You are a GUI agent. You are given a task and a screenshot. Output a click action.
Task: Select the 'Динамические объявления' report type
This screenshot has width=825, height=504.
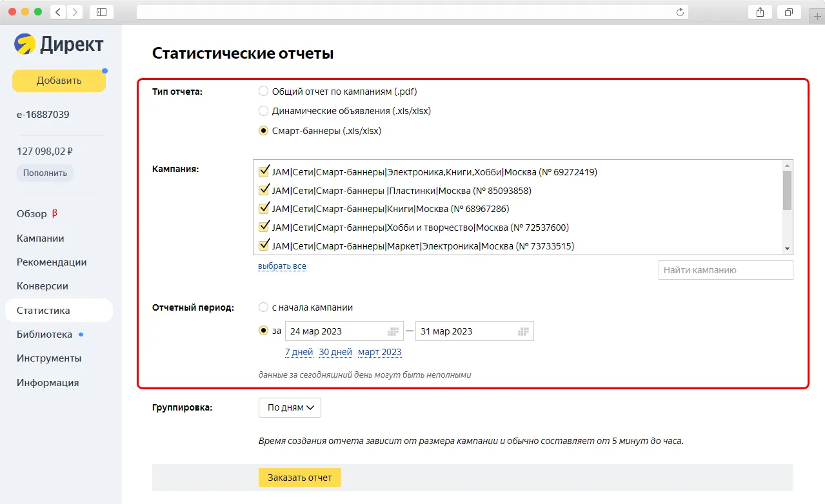click(263, 111)
